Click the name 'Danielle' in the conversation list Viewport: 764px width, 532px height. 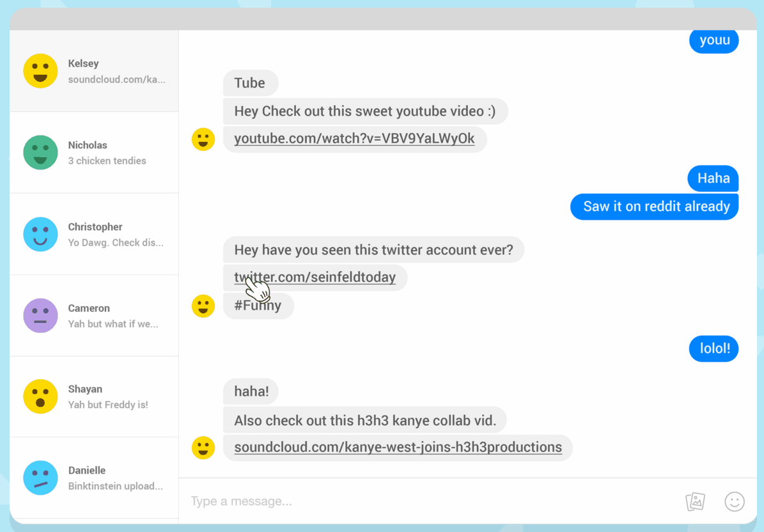(87, 471)
